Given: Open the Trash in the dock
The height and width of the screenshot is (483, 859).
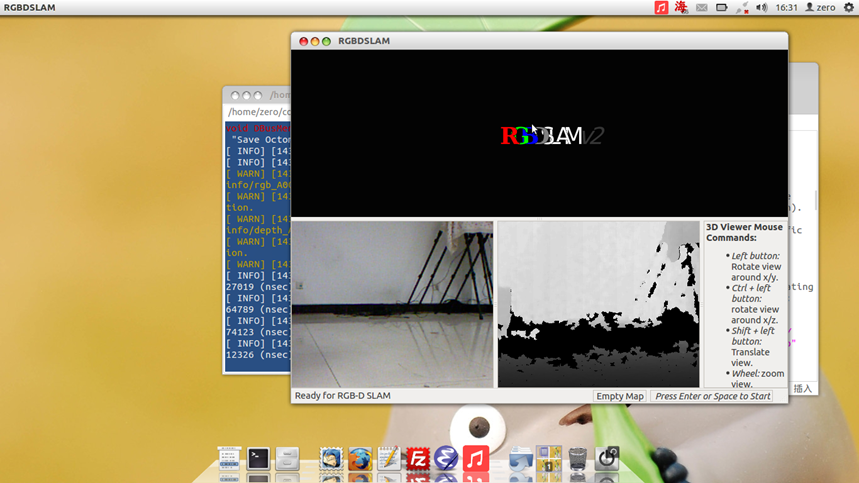Looking at the screenshot, I should 577,459.
